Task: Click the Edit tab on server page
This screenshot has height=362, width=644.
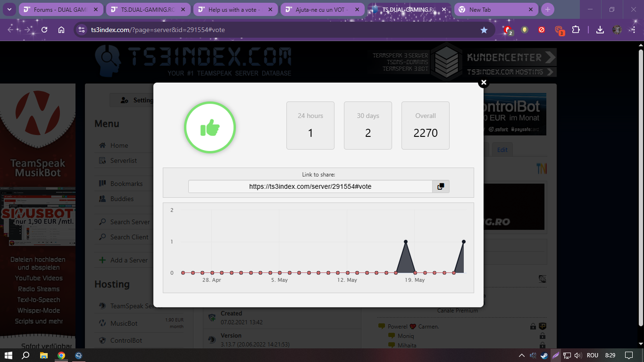Action: (502, 150)
